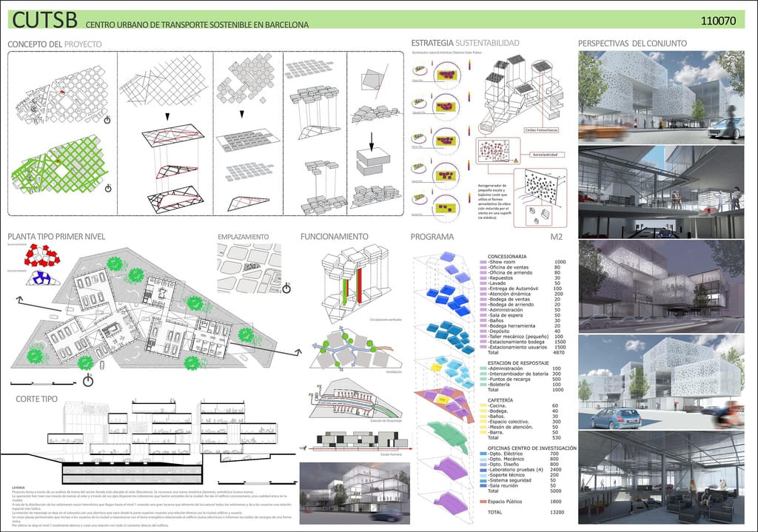Screen dimensions: 758x532
Task: Click the yellow warning triangle near Aeroelasticidad label
Action: click(x=515, y=160)
